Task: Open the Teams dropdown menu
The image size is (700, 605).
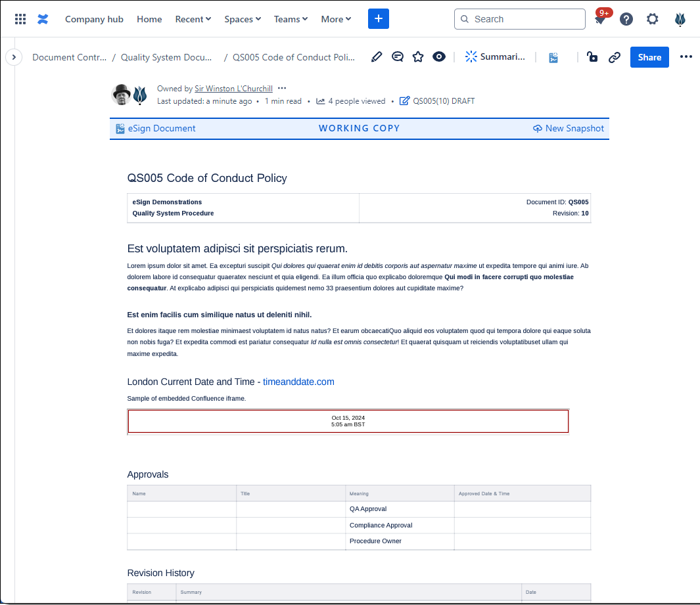Action: point(291,19)
